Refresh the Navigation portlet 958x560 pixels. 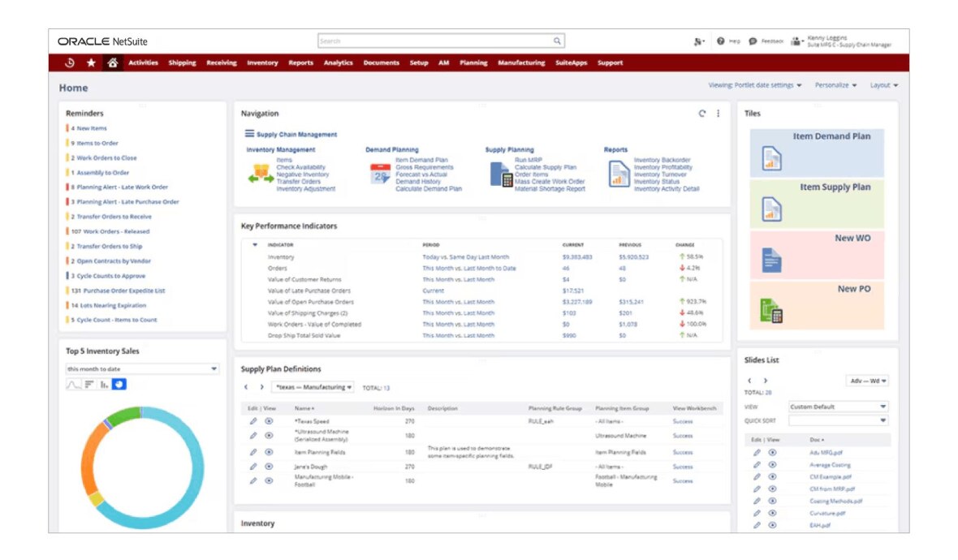tap(702, 114)
